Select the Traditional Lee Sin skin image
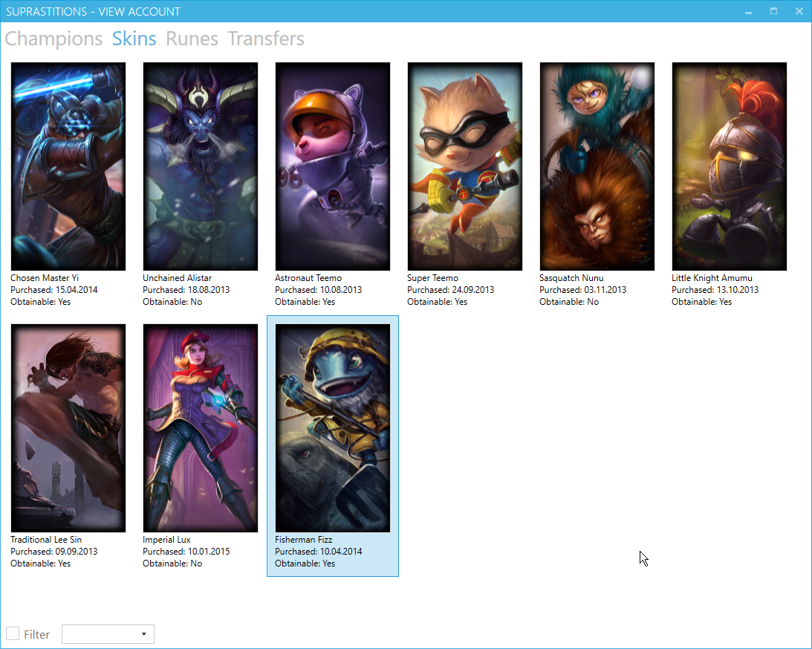The image size is (812, 649). (68, 428)
